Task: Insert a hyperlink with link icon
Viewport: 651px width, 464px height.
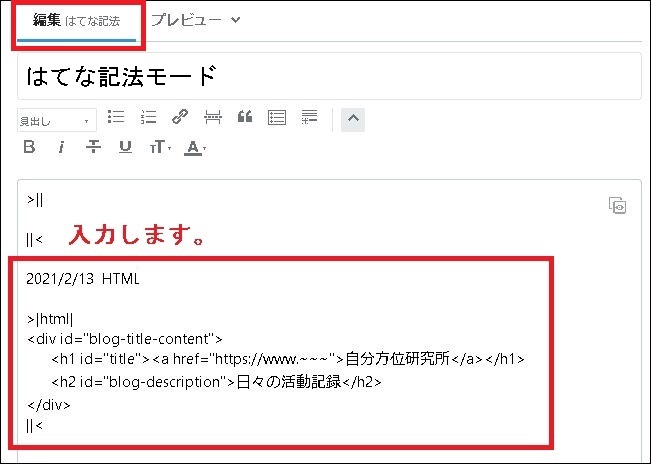Action: click(x=180, y=117)
